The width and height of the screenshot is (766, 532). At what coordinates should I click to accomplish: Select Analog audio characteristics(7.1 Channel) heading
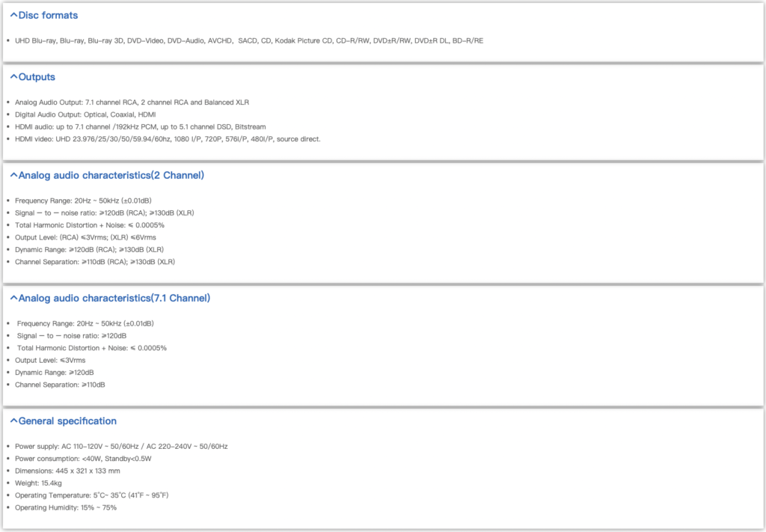click(114, 298)
